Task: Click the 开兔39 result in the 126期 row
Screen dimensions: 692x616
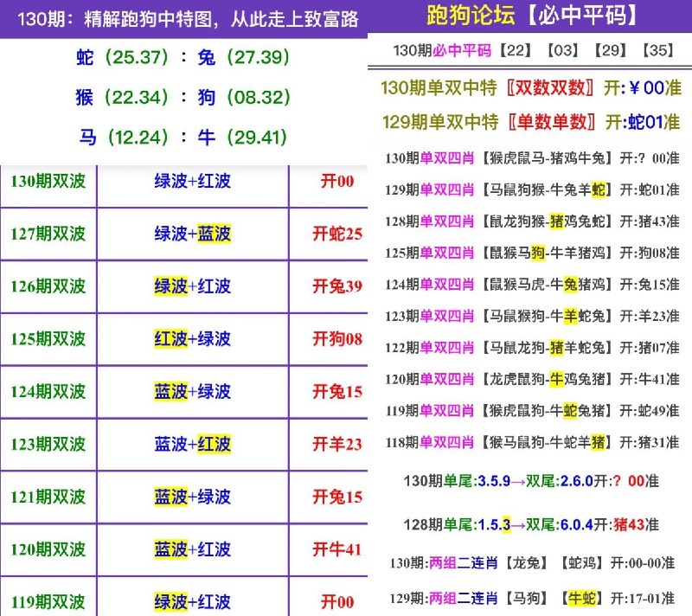Action: 336,286
